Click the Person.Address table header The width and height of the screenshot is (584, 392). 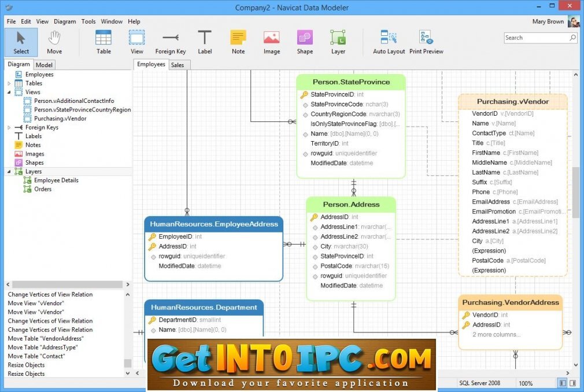[351, 204]
